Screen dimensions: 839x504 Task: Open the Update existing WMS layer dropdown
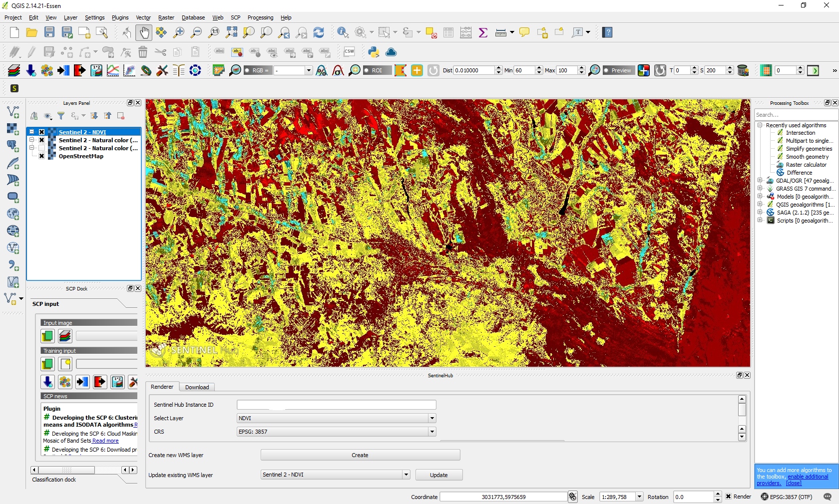(x=336, y=475)
